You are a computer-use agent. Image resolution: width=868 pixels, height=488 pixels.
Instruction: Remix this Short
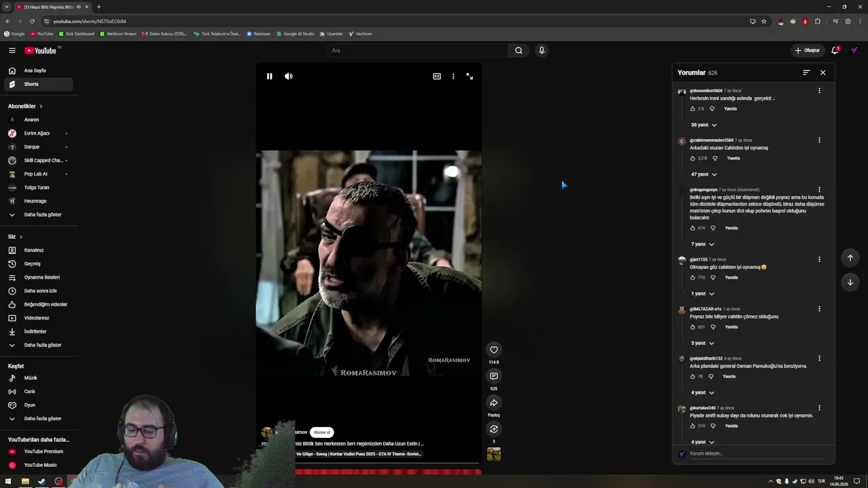(x=494, y=429)
